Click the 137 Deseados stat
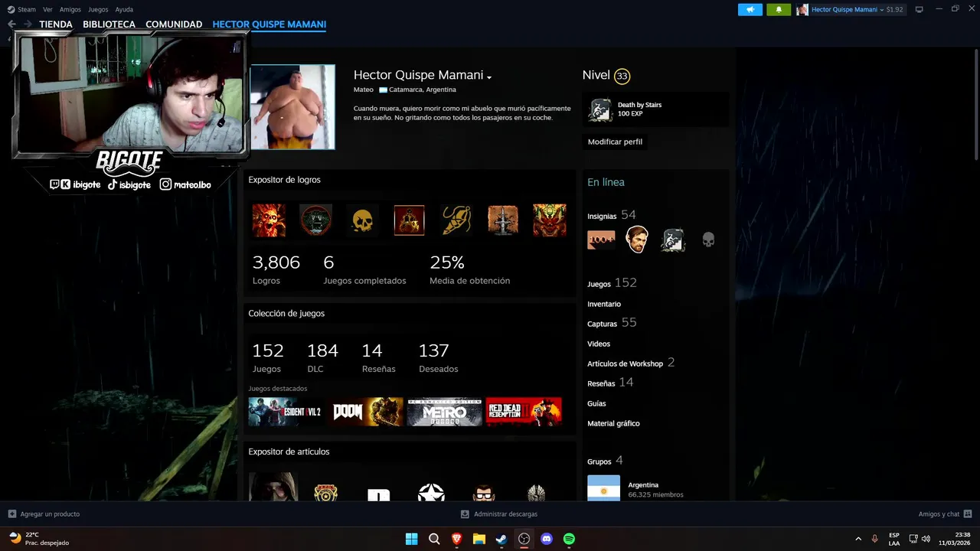The width and height of the screenshot is (980, 551). pos(438,357)
